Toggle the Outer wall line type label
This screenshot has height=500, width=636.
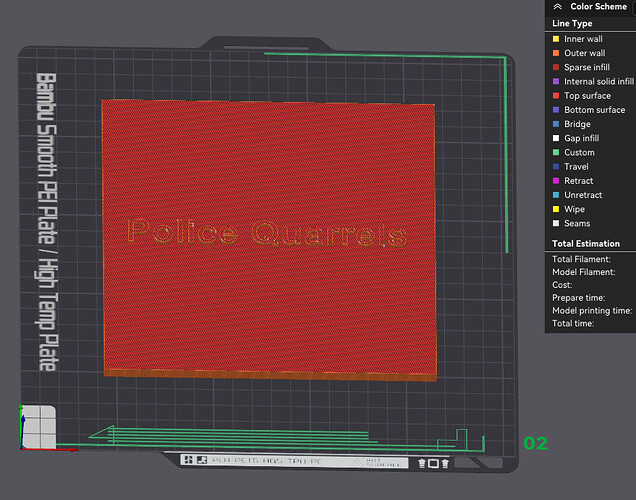pyautogui.click(x=584, y=53)
